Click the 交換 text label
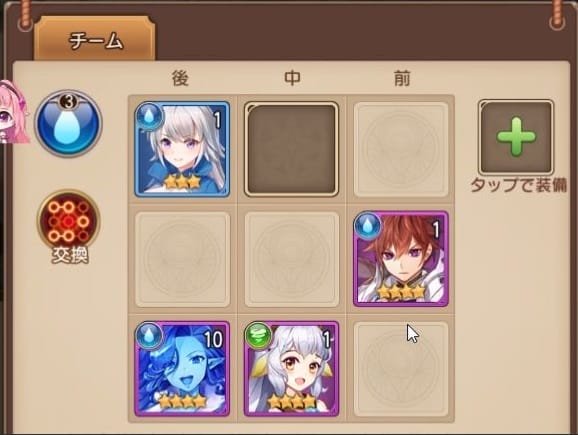 click(x=70, y=255)
